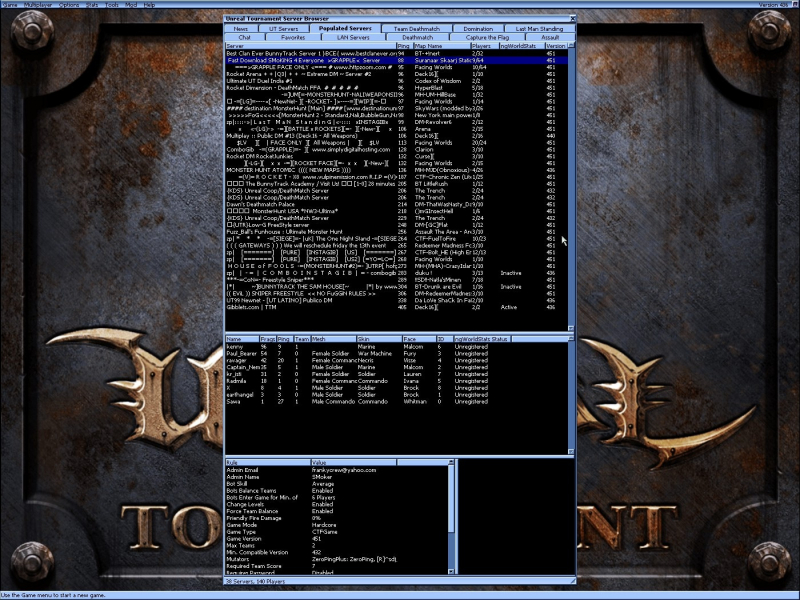
Task: Click the Mutators rule row
Action: coord(337,559)
